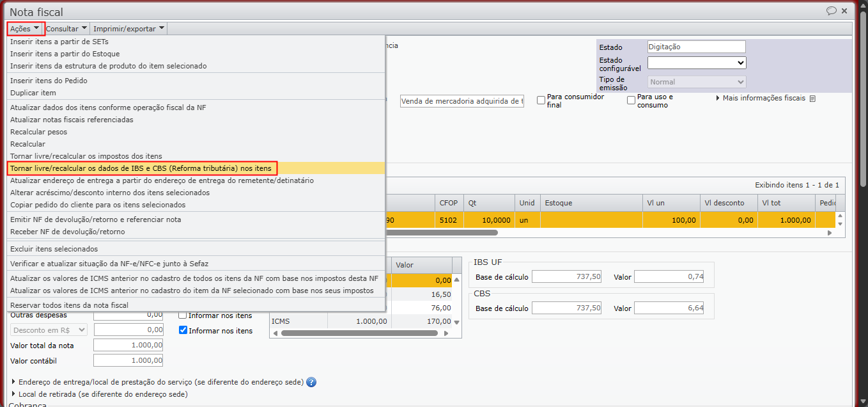Open the Ações menu

coord(26,28)
